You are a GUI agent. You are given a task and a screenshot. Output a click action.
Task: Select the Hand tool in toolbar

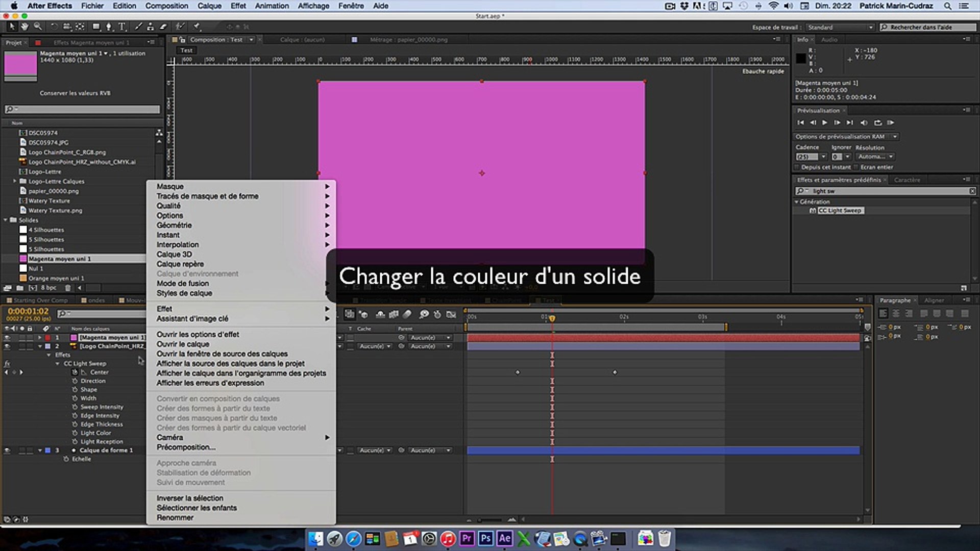click(24, 27)
